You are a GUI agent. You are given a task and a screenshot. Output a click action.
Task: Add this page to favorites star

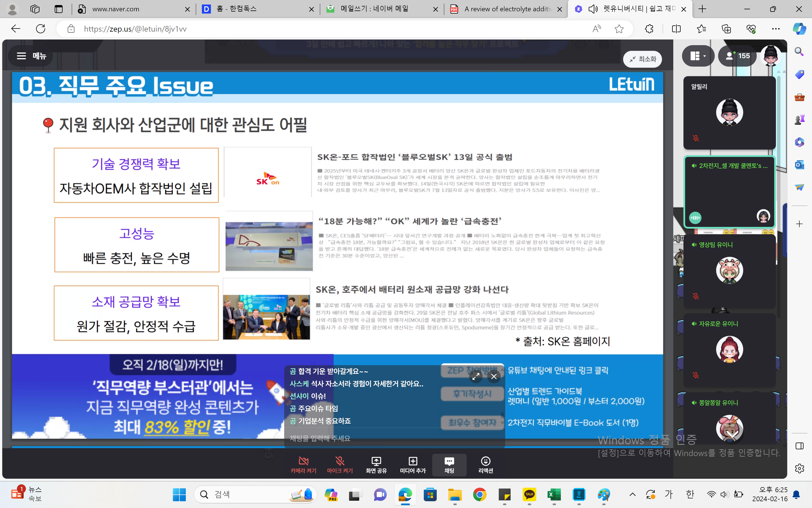click(x=619, y=29)
